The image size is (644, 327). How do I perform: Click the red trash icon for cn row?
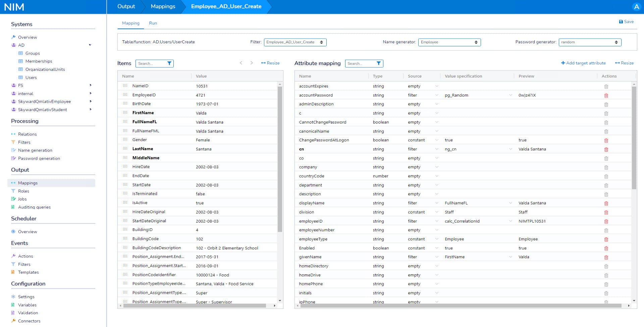pos(606,149)
